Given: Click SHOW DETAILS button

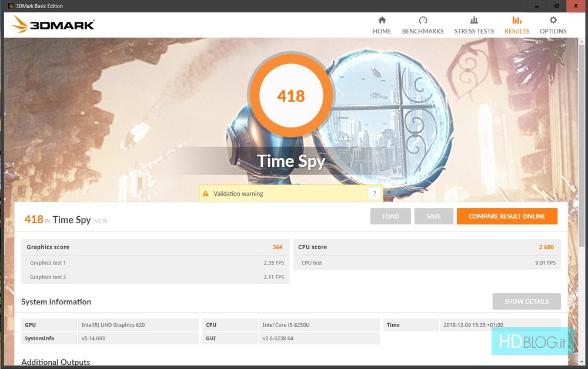Looking at the screenshot, I should [526, 301].
